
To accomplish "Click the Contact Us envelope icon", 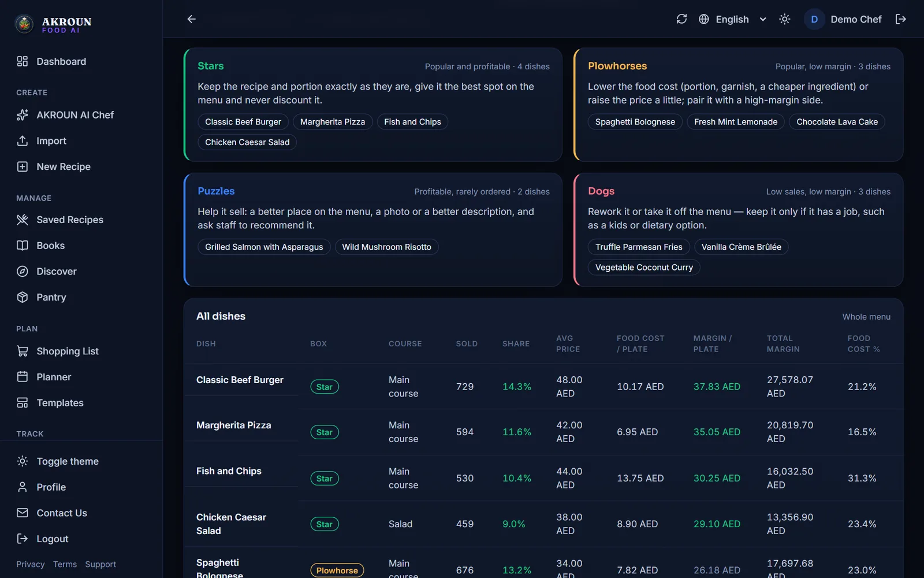I will (23, 513).
